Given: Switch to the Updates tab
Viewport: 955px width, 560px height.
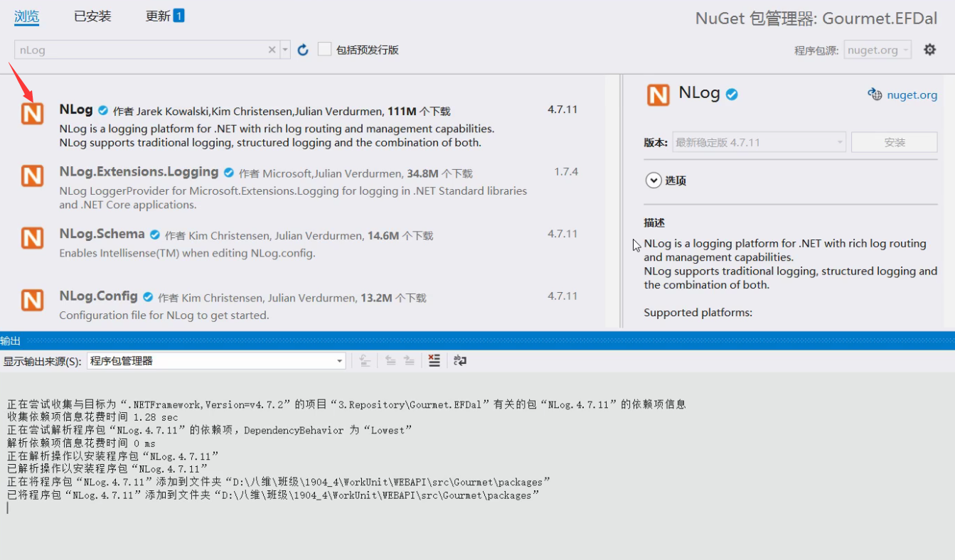Looking at the screenshot, I should click(x=158, y=16).
